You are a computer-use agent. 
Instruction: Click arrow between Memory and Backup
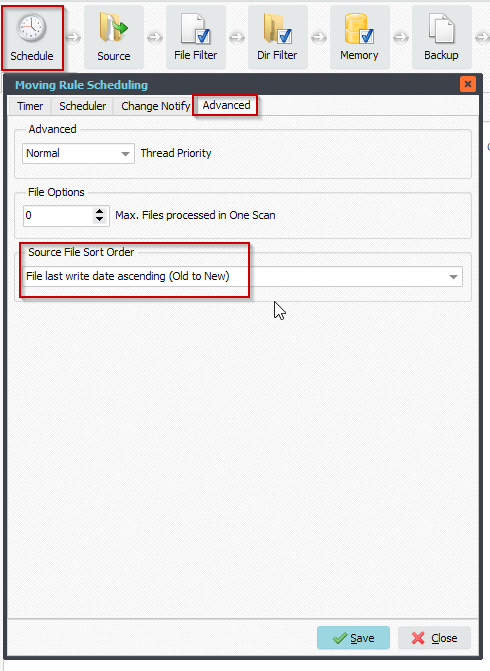point(401,38)
